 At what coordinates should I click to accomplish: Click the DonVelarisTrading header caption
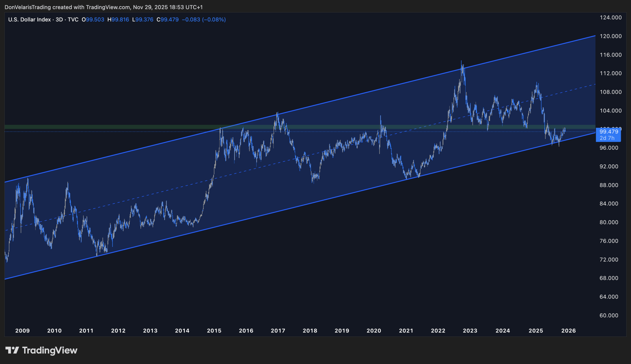[104, 7]
